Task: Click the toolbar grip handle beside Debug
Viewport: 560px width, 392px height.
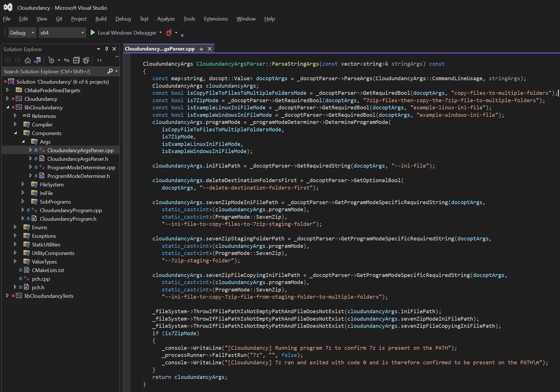Action: click(x=5, y=33)
